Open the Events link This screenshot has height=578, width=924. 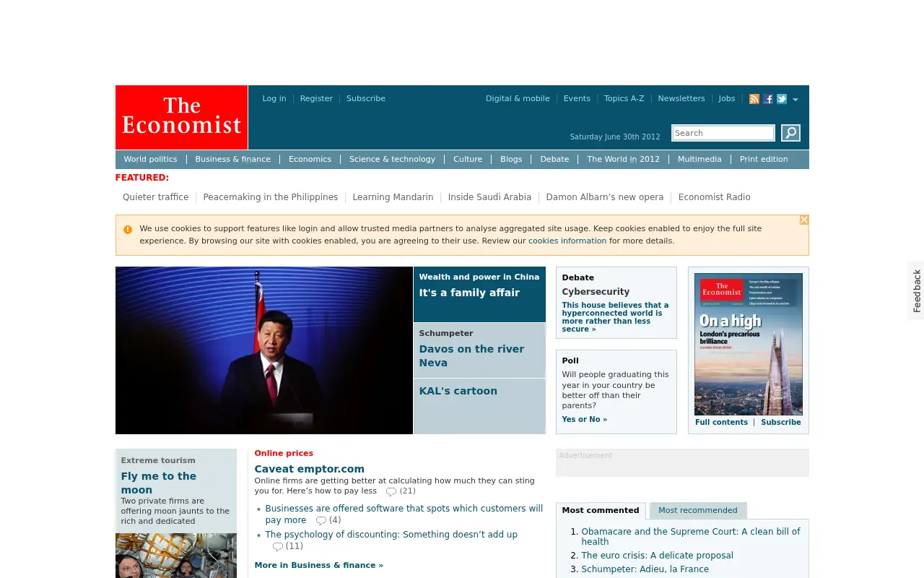[x=577, y=98]
